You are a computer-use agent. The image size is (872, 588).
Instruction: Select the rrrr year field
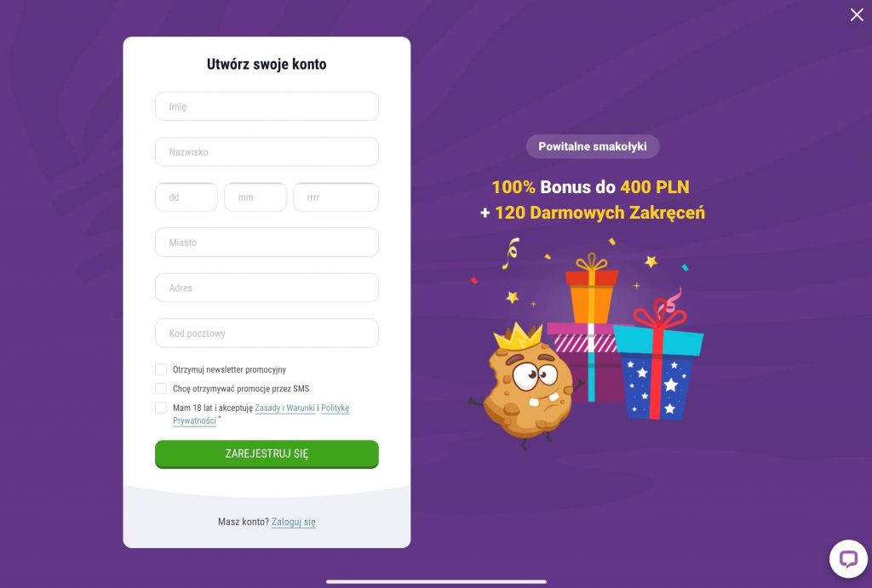point(336,197)
